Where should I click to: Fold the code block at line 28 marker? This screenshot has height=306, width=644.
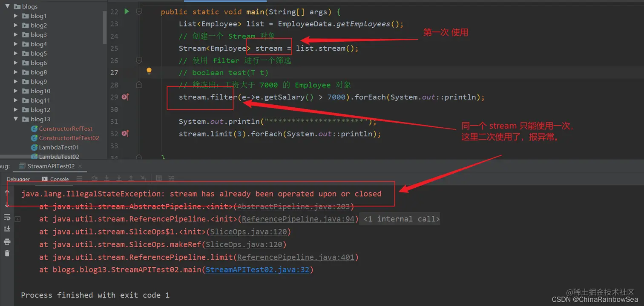[x=139, y=85]
